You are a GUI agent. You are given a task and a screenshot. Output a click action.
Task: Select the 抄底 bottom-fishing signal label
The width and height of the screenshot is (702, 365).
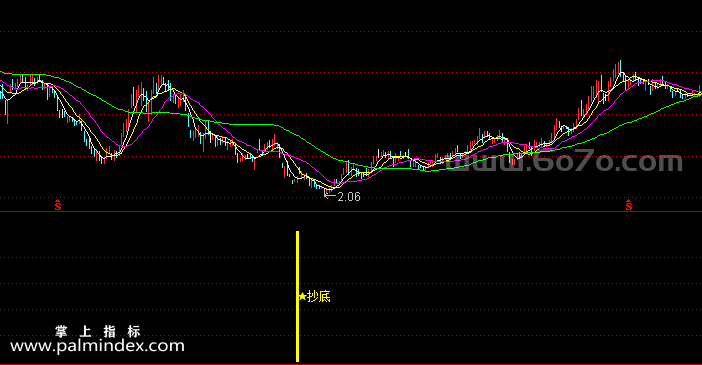pyautogui.click(x=319, y=296)
